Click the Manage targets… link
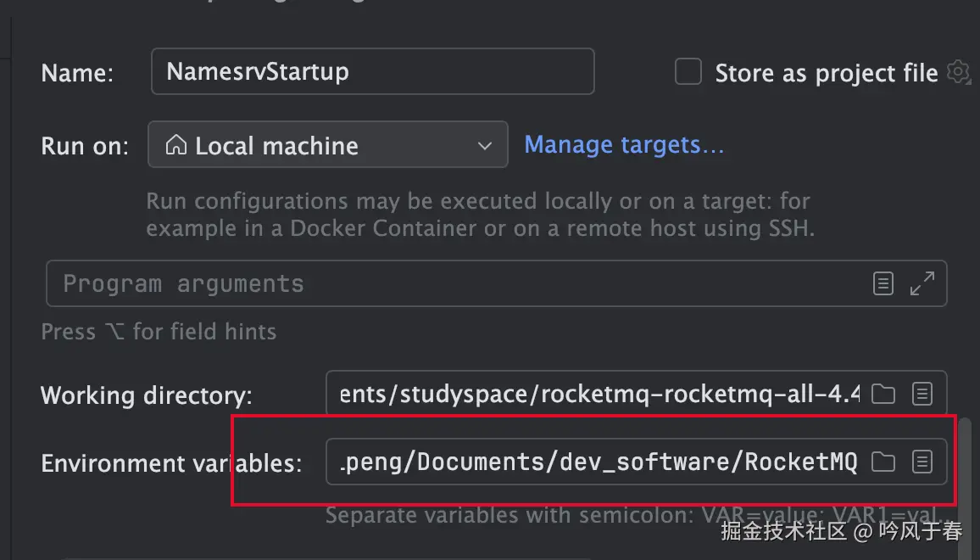Image resolution: width=980 pixels, height=560 pixels. 624,145
